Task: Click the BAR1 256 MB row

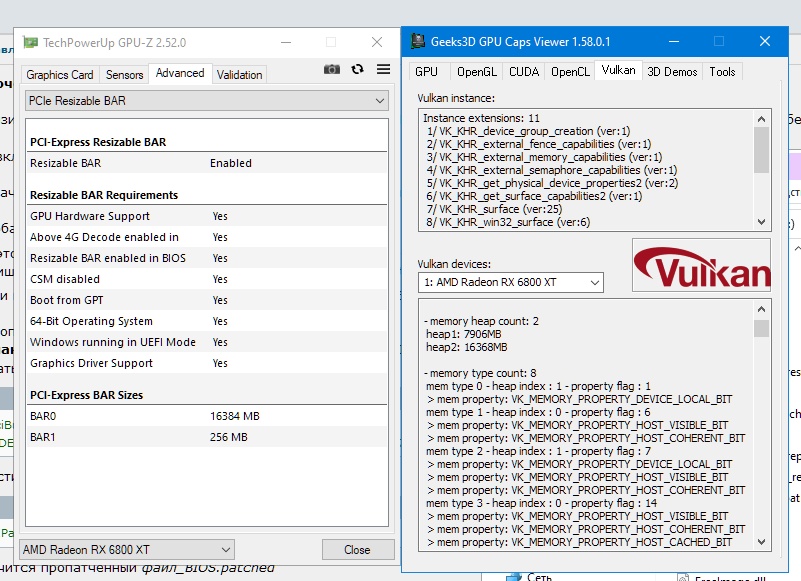Action: point(207,437)
